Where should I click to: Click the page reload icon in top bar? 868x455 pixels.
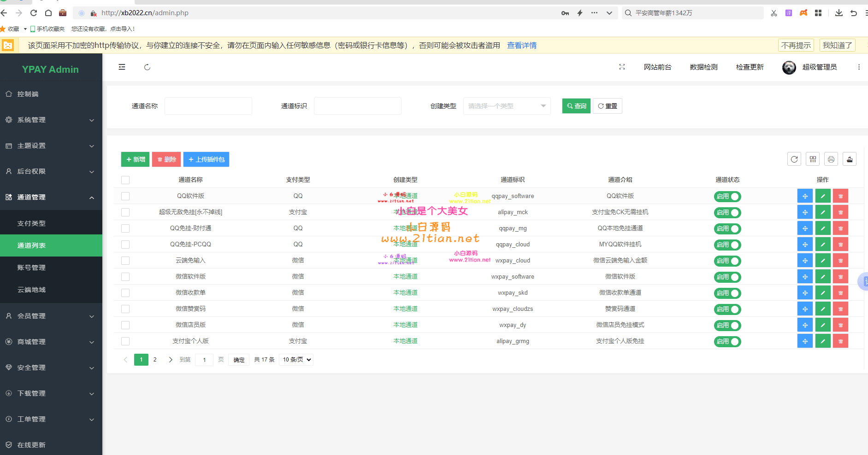point(148,67)
